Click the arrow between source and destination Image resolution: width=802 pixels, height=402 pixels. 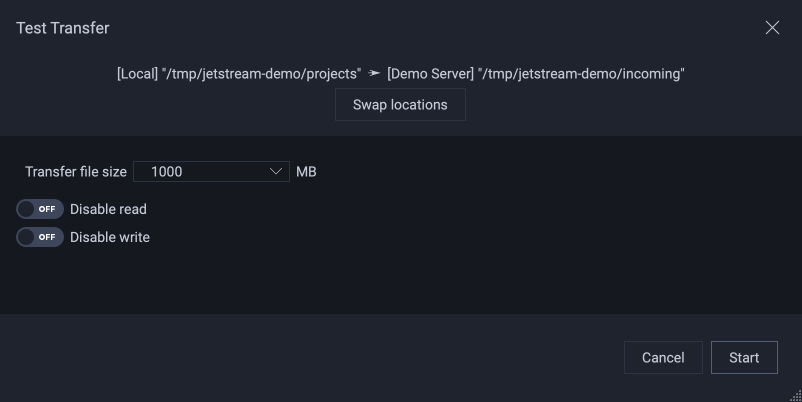[x=374, y=74]
